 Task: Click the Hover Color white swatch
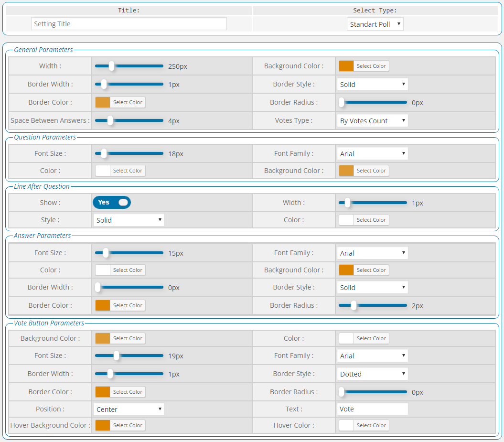[346, 425]
